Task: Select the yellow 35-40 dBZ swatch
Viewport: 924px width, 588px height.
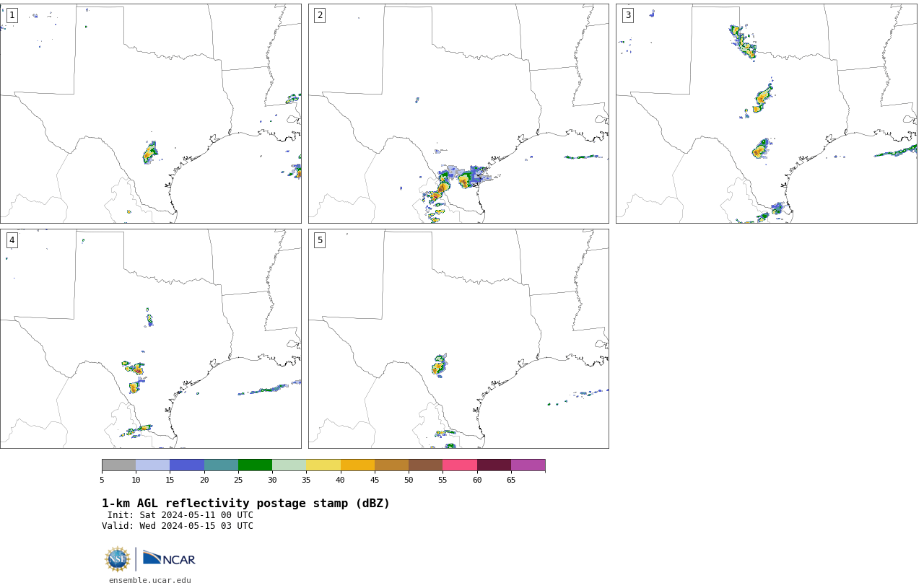Action: [323, 465]
